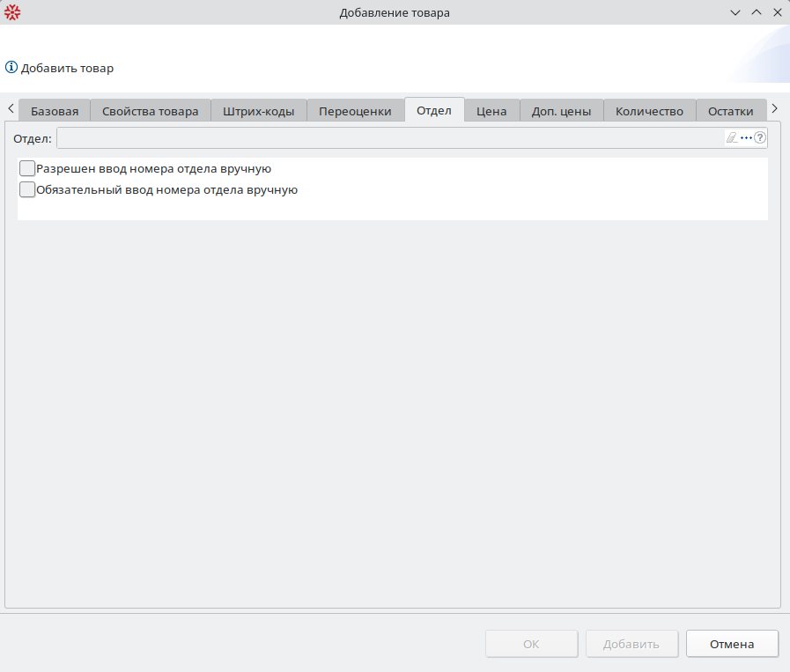Click the red snowflake app icon
The image size is (790, 672).
(12, 12)
